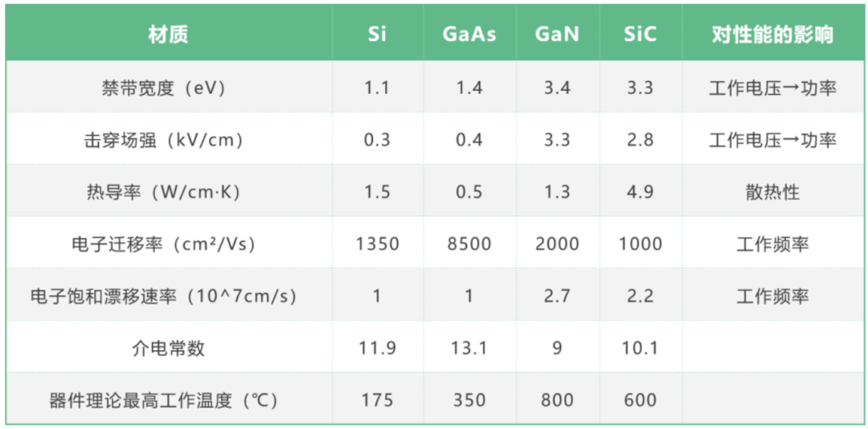Screen dimensions: 868x429
Task: Select the Si column header
Action: 377,35
